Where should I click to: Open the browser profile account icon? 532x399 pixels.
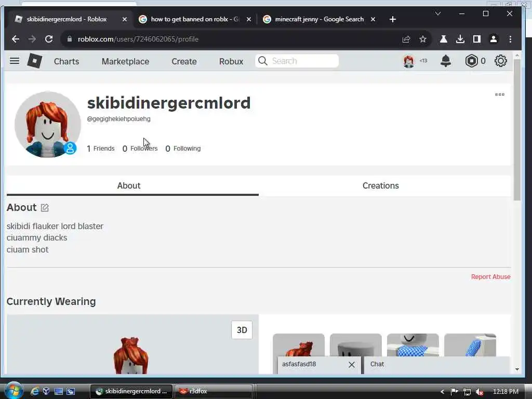coord(494,39)
